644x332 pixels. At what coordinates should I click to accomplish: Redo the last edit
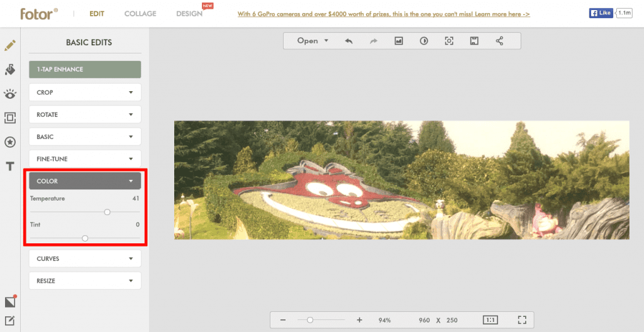[x=374, y=41]
